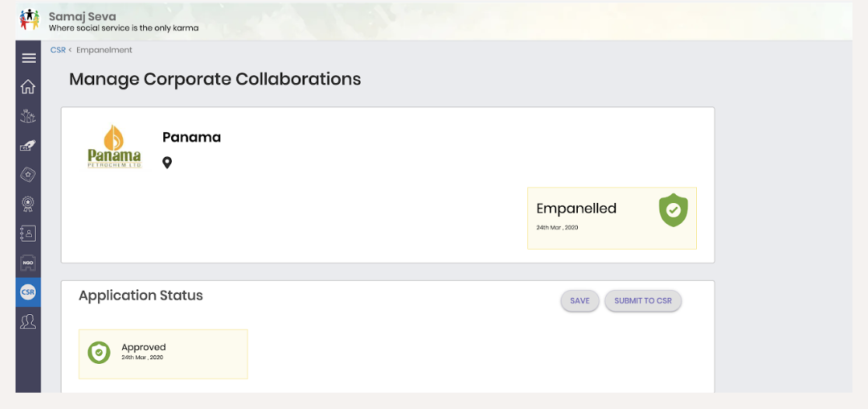Click the Samaj Seva logo
This screenshot has height=409, width=868.
coord(30,20)
